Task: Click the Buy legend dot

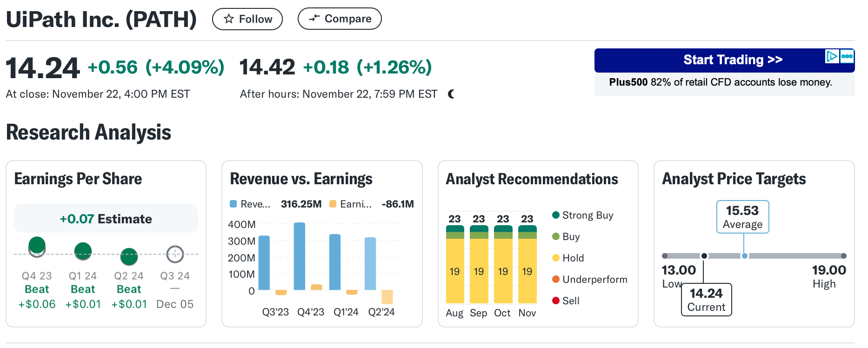Action: [x=555, y=236]
